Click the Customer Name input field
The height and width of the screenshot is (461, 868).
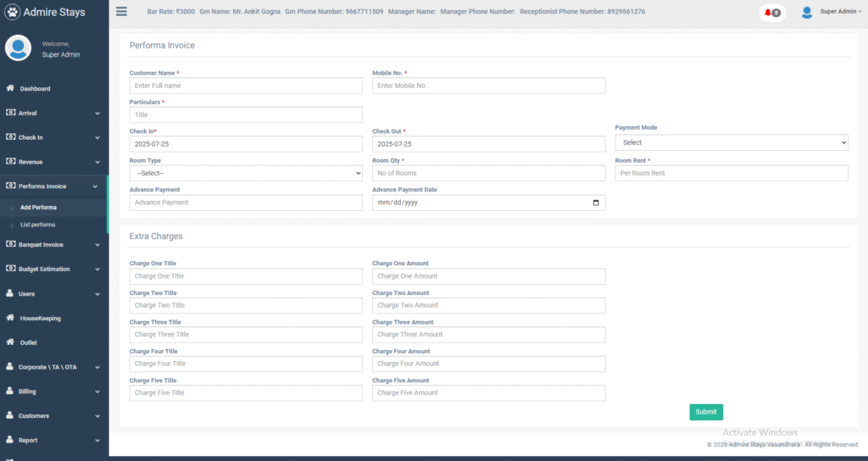[x=246, y=86]
